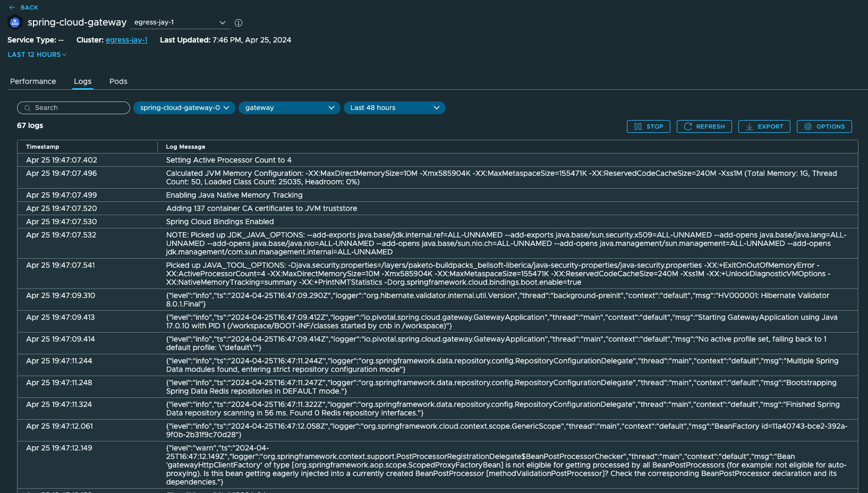Image resolution: width=868 pixels, height=493 pixels.
Task: Switch to the Pods tab
Action: click(x=118, y=81)
